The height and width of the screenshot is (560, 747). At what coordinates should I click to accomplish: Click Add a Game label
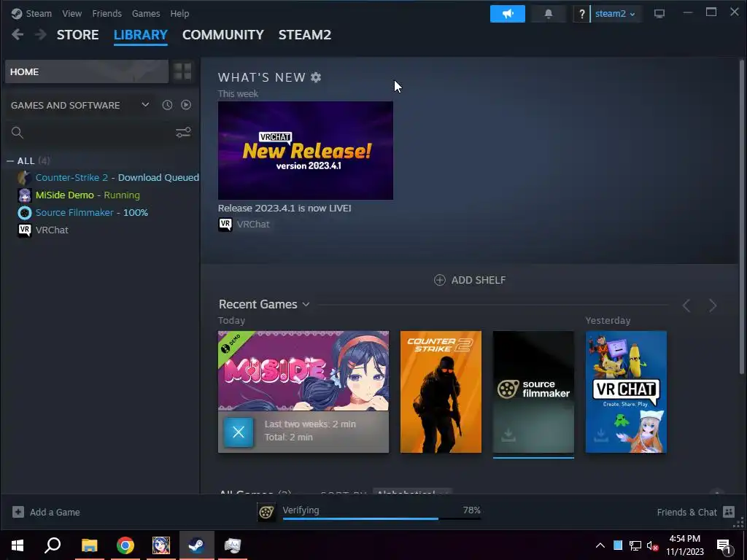55,513
